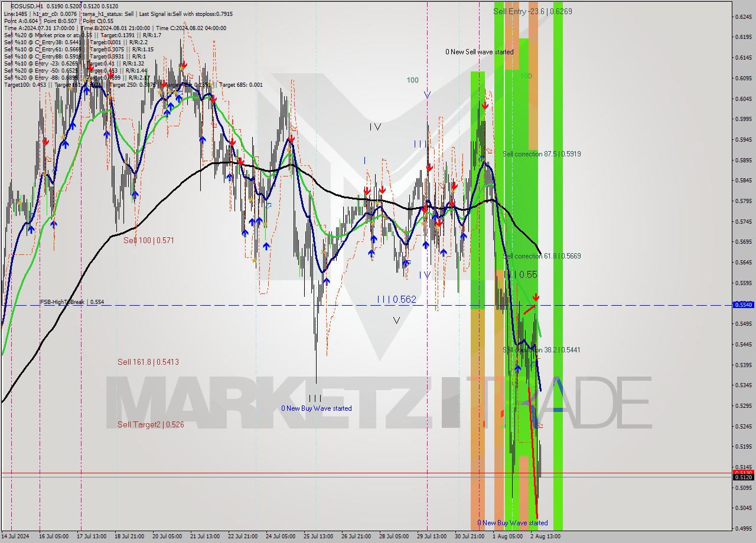Click '0 New Buy Wave started' at chart bottom right
Image resolution: width=756 pixels, height=543 pixels.
coord(512,523)
